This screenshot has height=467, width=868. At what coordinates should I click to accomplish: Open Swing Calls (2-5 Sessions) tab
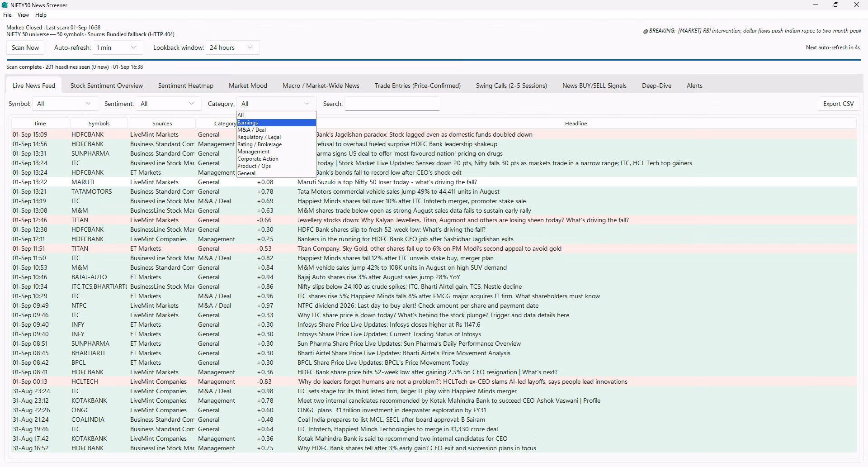click(x=511, y=86)
